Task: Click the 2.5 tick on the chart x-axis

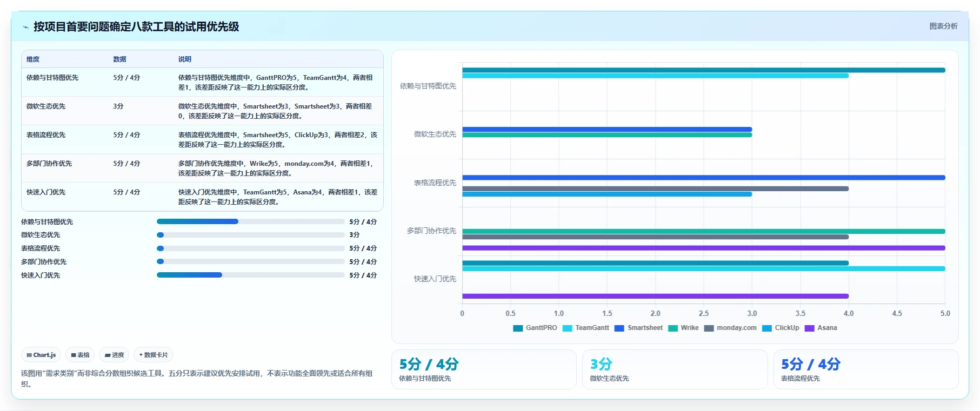Action: tap(704, 313)
